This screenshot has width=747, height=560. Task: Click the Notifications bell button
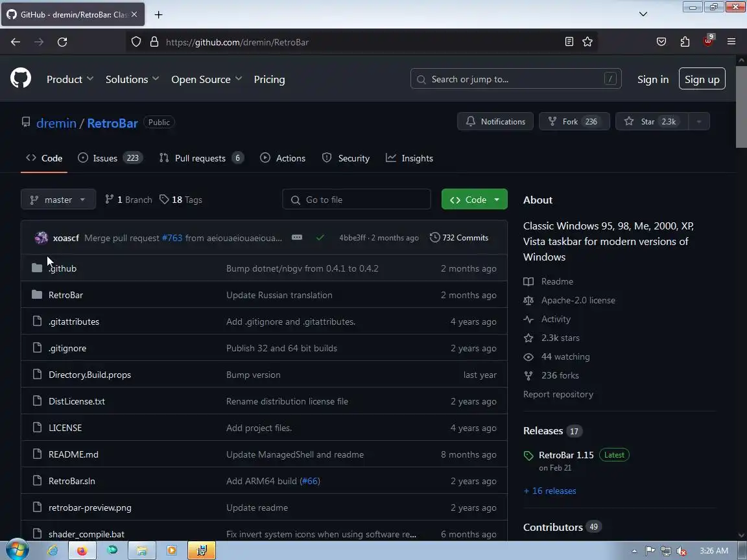coord(495,121)
